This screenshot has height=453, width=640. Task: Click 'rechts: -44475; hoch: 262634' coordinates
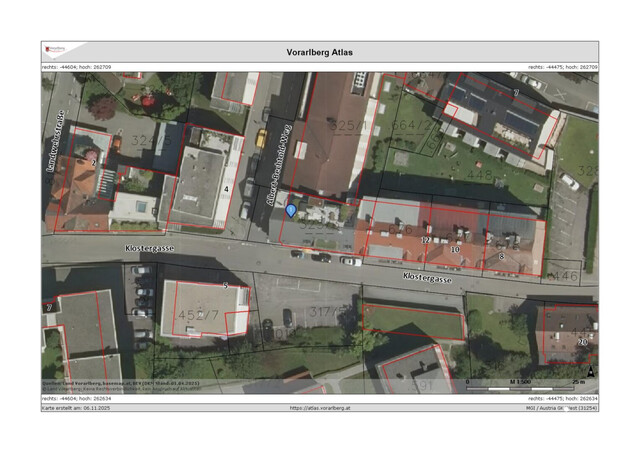tap(563, 399)
